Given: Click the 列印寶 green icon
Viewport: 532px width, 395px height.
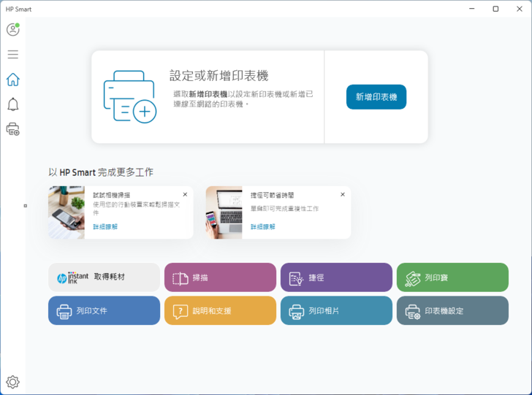Looking at the screenshot, I should point(413,279).
